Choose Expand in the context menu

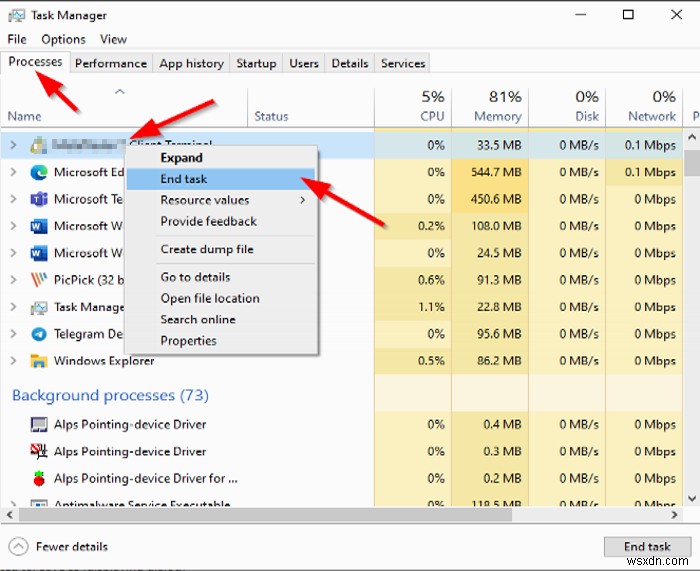222,158
